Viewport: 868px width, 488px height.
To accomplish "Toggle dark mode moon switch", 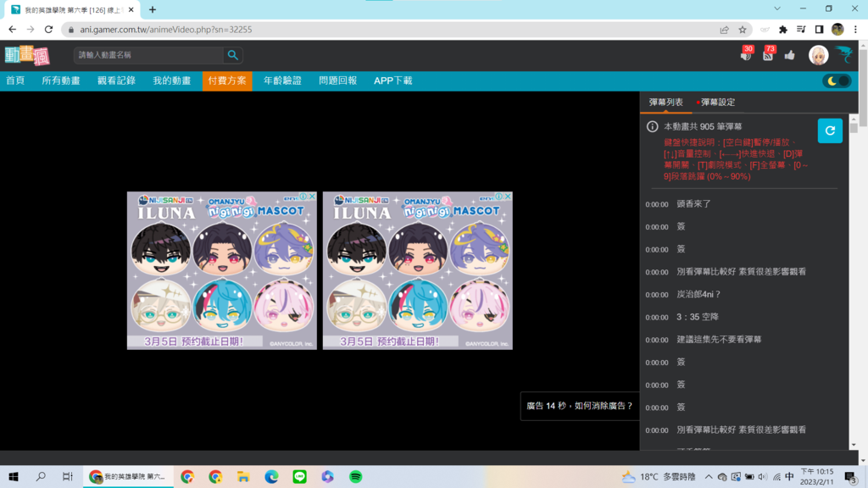I will [837, 80].
